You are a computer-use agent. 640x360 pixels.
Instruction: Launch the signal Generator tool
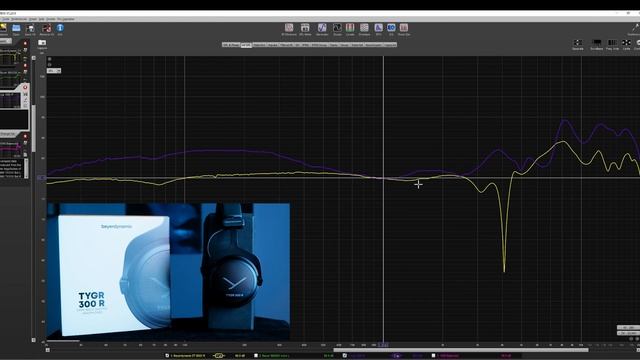pyautogui.click(x=322, y=29)
